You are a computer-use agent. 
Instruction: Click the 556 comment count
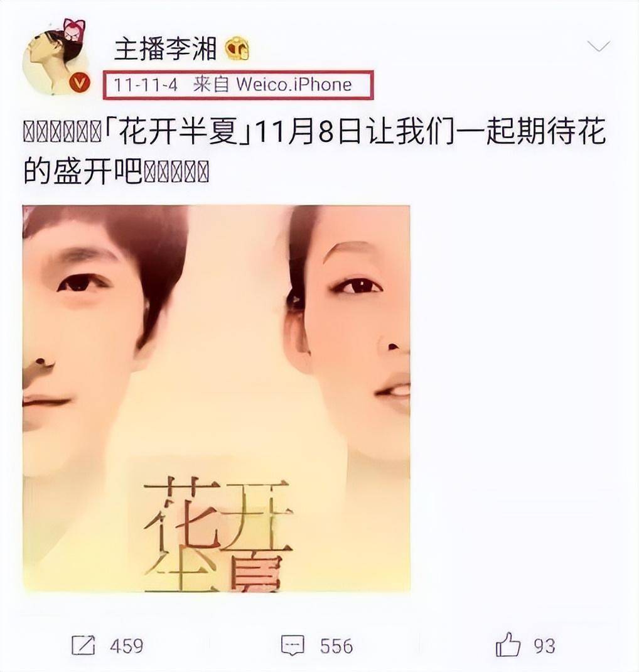tap(336, 646)
